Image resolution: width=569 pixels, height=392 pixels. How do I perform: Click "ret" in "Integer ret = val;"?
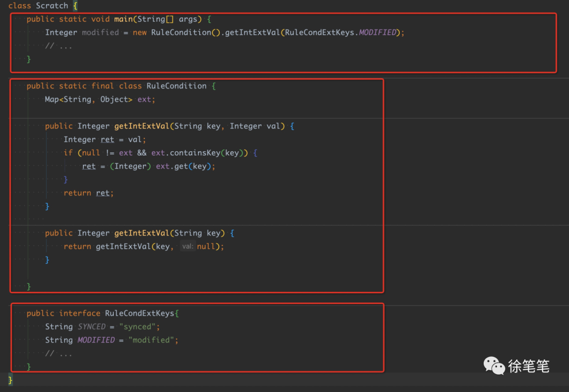click(x=107, y=140)
